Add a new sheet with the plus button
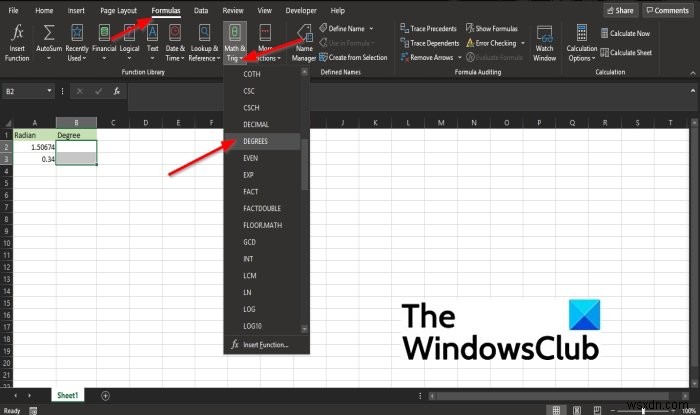 click(105, 396)
